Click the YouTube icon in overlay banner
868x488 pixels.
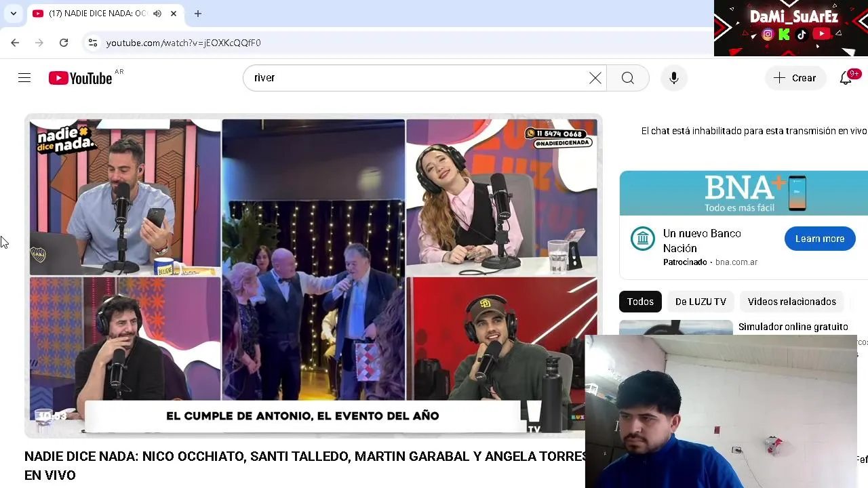point(821,34)
